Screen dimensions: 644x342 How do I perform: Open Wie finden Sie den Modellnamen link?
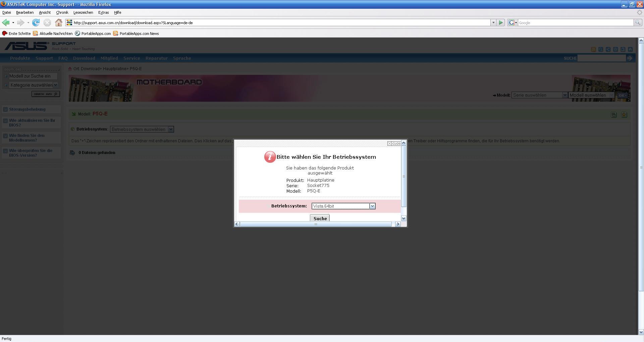27,138
